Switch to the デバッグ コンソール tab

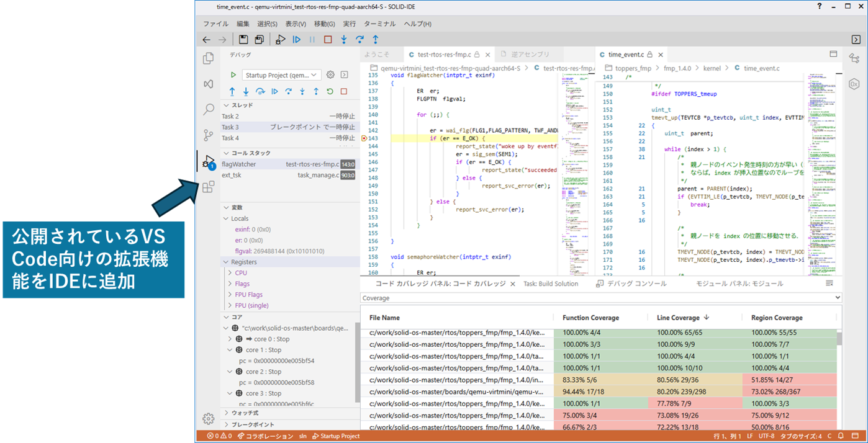(x=636, y=284)
